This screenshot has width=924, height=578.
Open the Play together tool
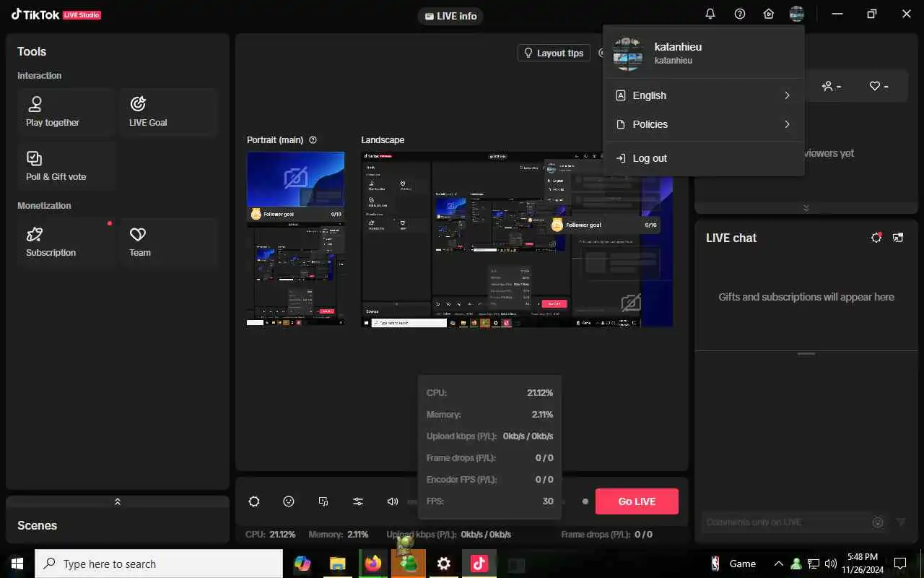[66, 113]
